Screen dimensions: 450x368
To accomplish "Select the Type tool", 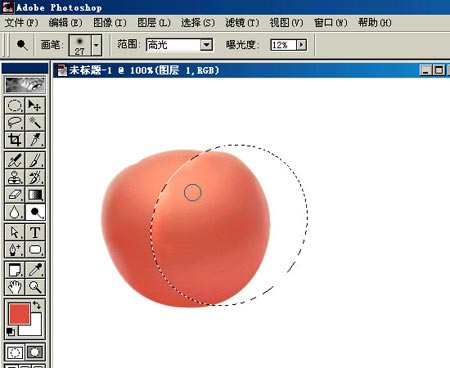I will point(35,232).
